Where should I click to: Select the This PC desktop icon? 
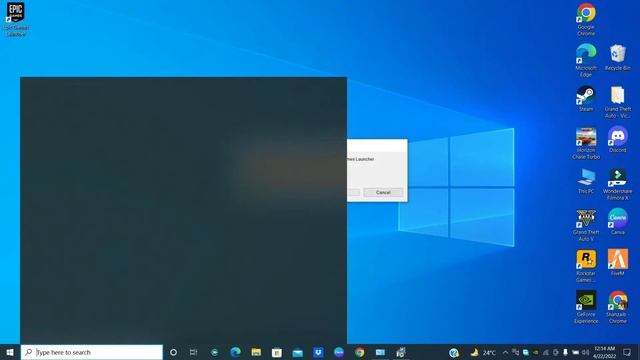point(586,181)
